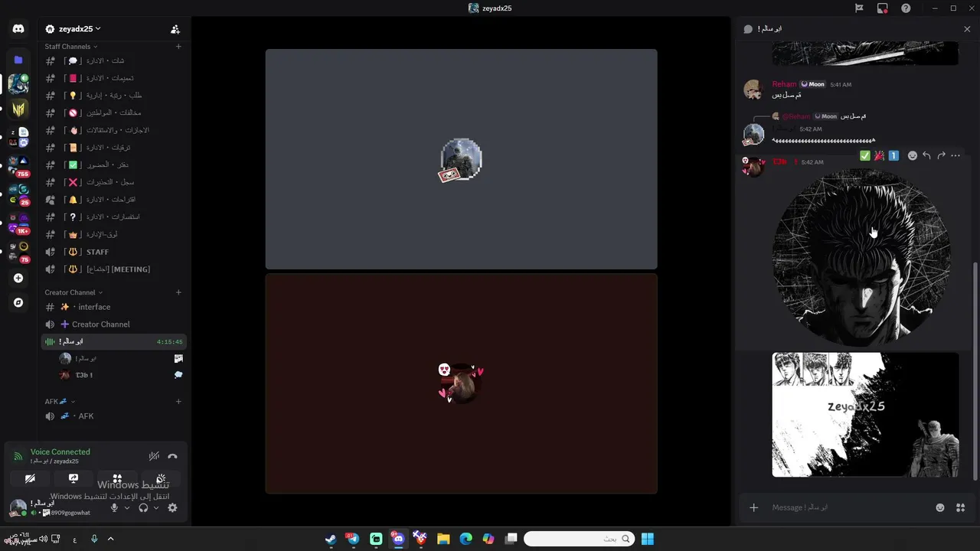Open the apps button in message box
The image size is (980, 551).
(x=960, y=507)
